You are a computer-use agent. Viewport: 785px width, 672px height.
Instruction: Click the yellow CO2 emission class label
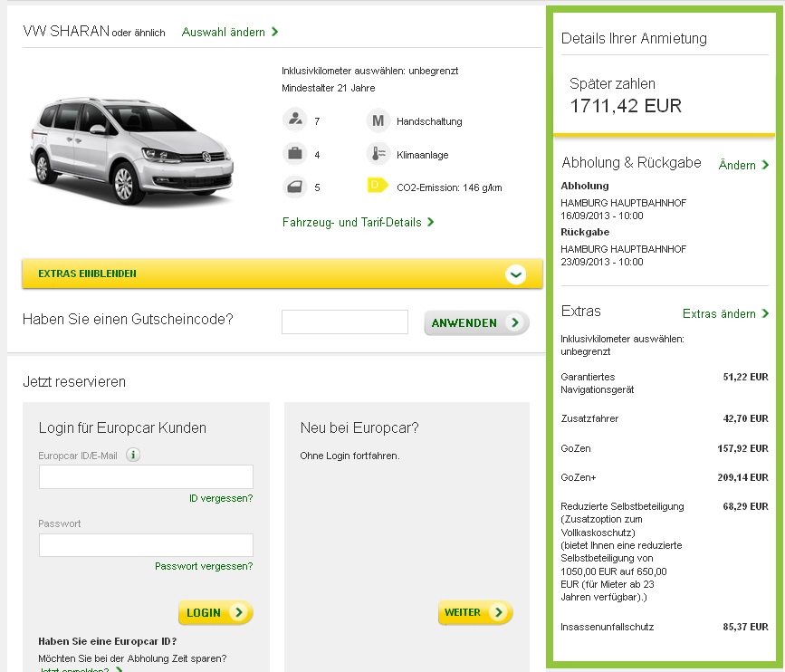pos(377,186)
